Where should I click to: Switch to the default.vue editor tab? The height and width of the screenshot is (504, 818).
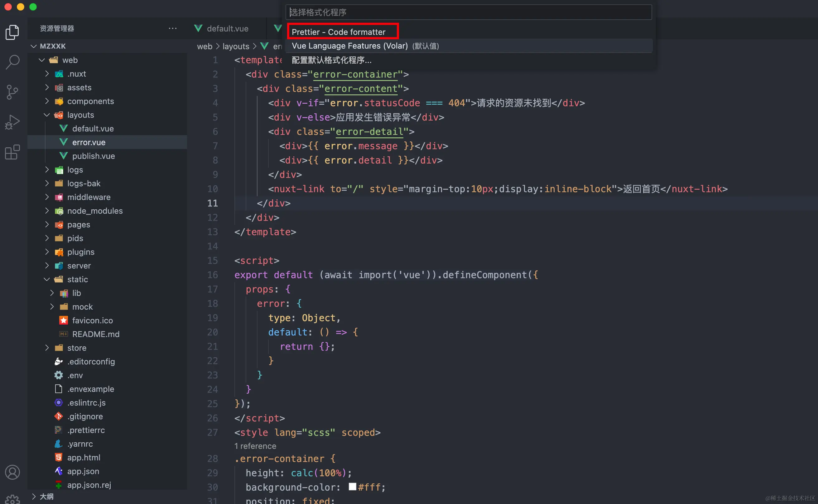pos(228,28)
